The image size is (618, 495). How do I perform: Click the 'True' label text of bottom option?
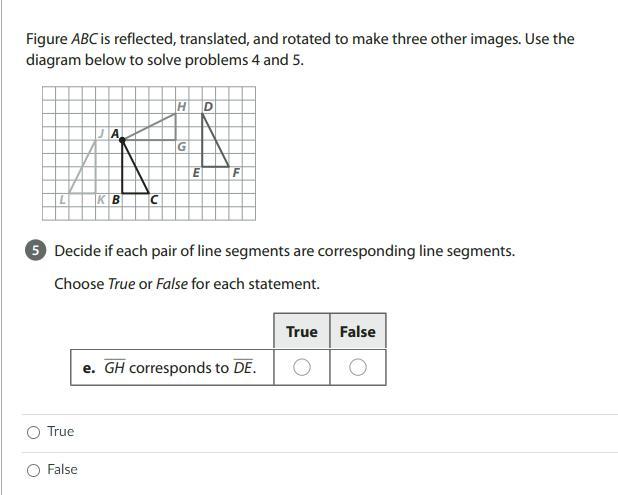coord(60,432)
